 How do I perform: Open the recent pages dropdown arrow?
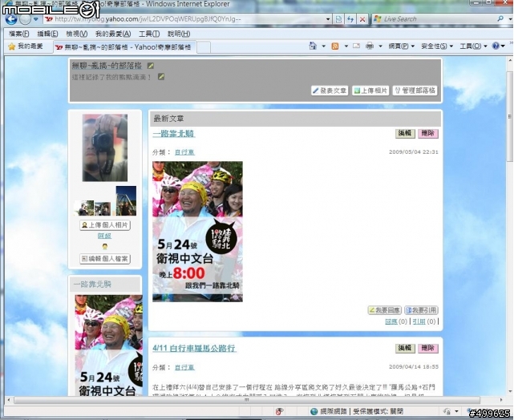pyautogui.click(x=36, y=19)
